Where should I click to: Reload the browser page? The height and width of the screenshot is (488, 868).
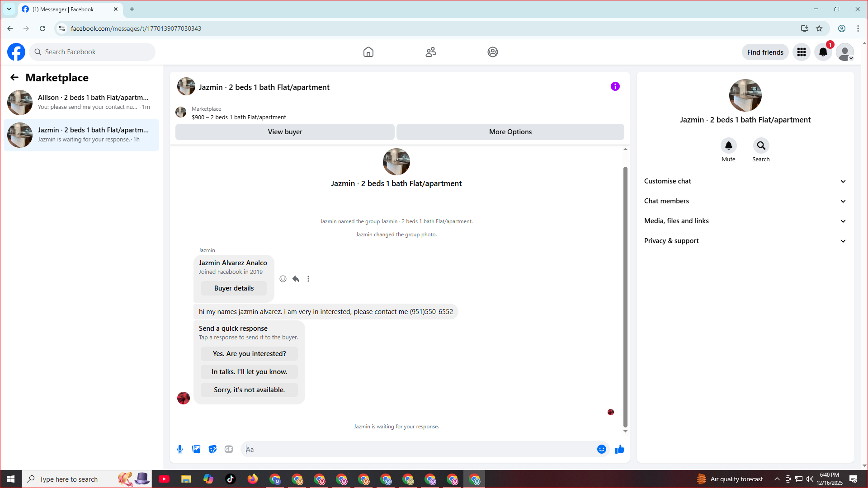coord(42,28)
